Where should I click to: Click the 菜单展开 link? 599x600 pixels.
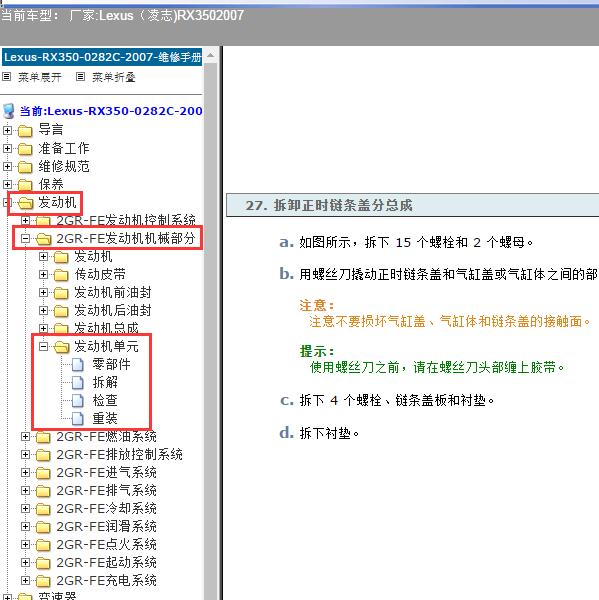click(40, 77)
